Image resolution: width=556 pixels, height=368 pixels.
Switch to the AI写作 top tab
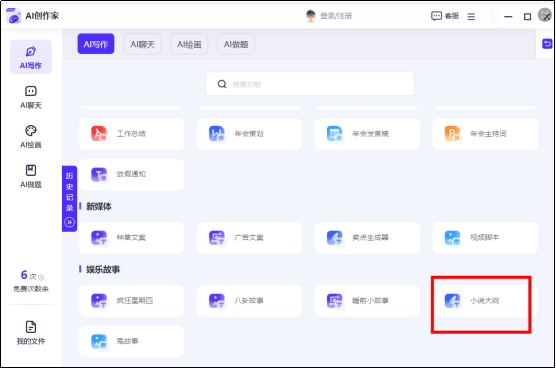[x=96, y=44]
